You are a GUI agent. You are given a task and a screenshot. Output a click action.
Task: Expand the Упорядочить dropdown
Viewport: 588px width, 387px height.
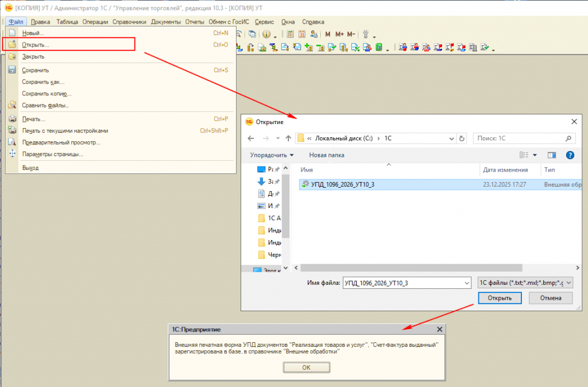point(272,155)
